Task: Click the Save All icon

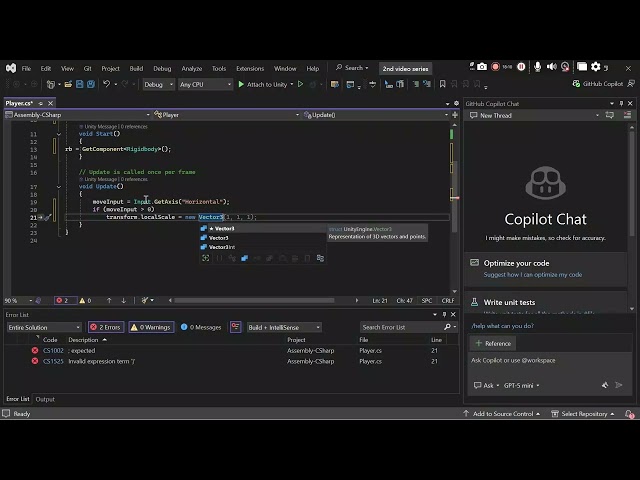Action: (91, 84)
